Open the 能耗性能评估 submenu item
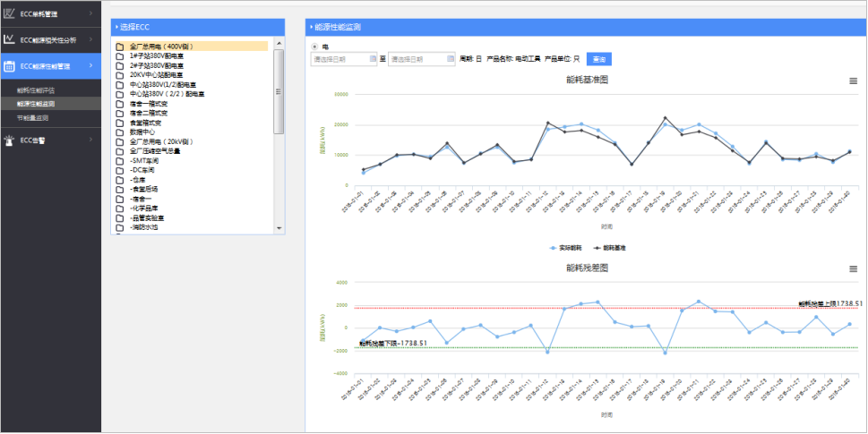Viewport: 868px width, 434px height. (x=36, y=89)
